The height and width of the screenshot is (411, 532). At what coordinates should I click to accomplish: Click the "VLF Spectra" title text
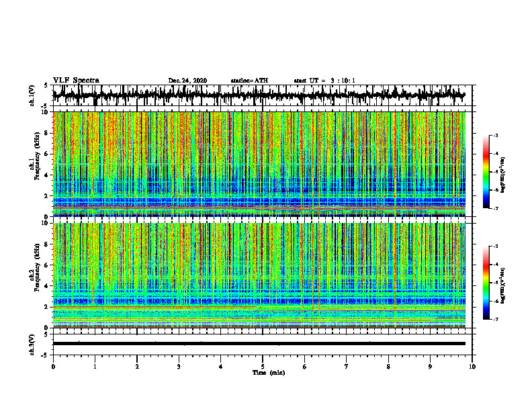click(76, 81)
